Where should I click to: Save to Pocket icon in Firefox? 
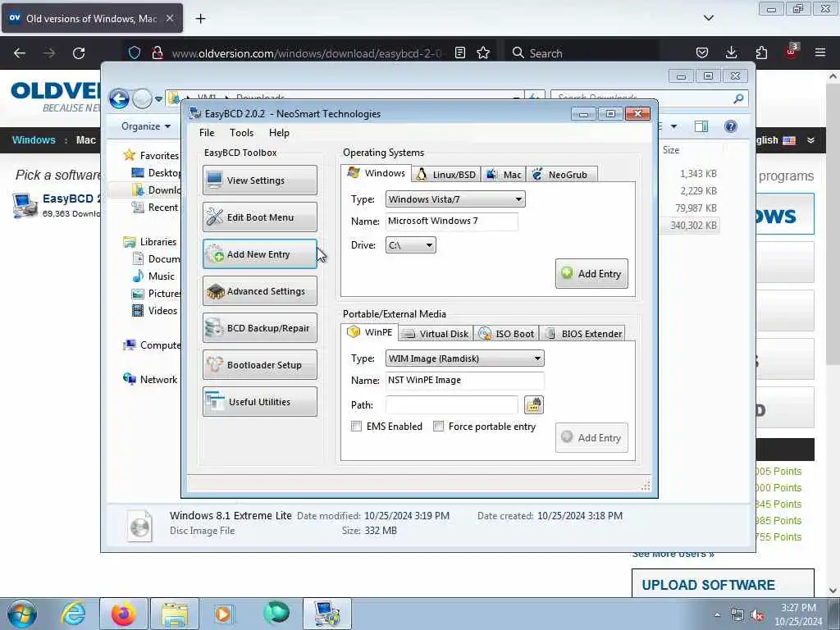pos(702,52)
